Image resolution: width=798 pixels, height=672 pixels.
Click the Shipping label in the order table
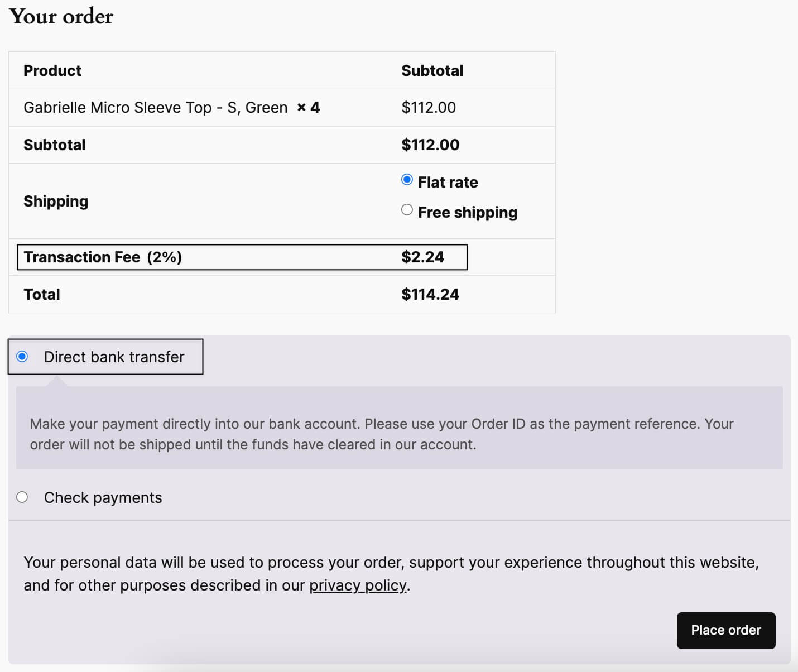pos(56,201)
